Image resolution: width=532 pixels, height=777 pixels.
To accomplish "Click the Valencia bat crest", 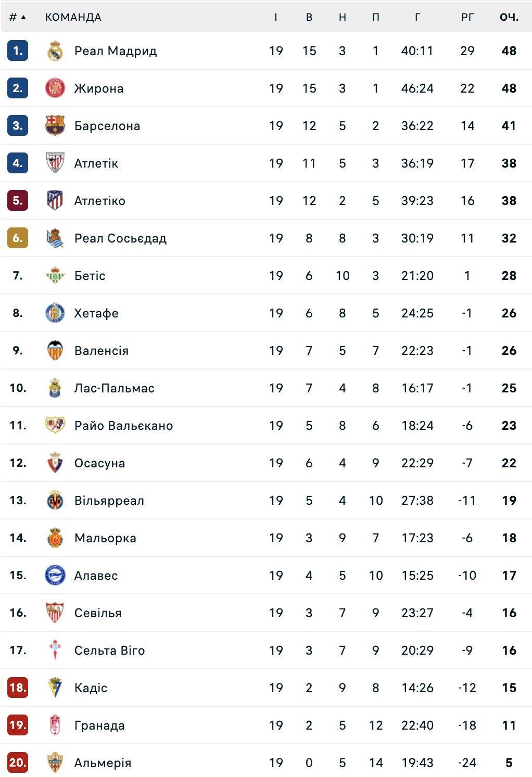I will pyautogui.click(x=55, y=351).
